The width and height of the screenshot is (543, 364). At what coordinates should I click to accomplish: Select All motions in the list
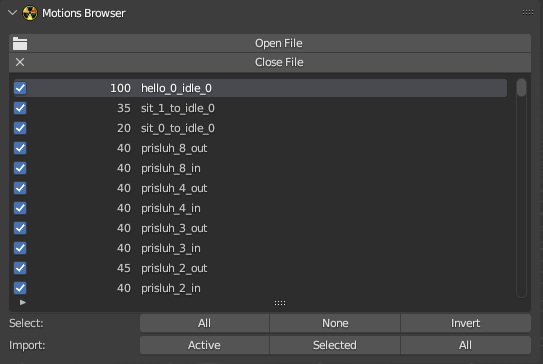[x=204, y=323]
